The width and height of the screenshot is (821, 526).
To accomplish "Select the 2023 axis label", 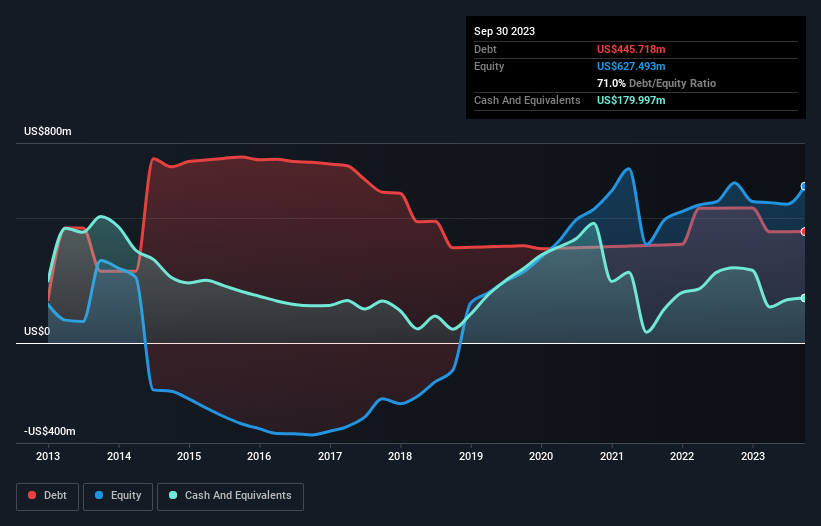I will click(x=753, y=456).
